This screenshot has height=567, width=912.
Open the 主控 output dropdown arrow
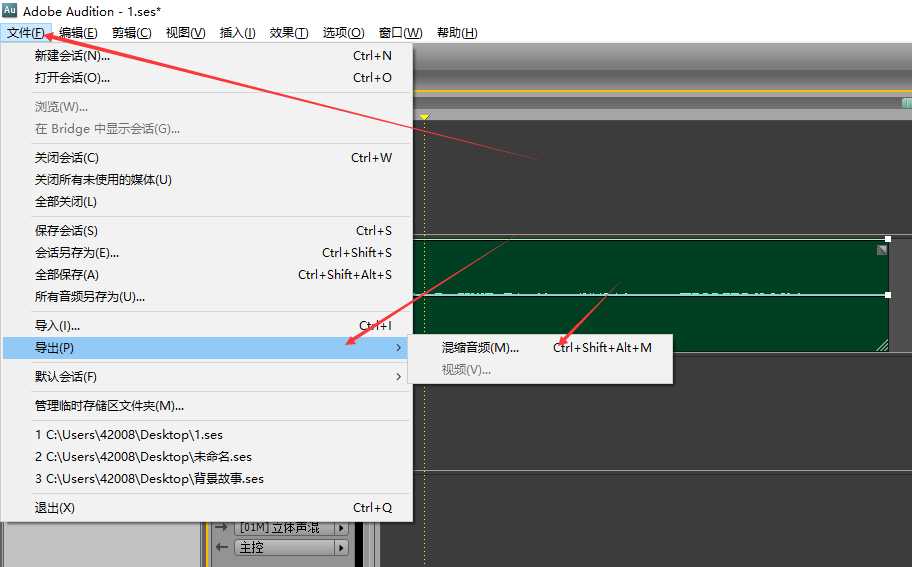click(341, 547)
